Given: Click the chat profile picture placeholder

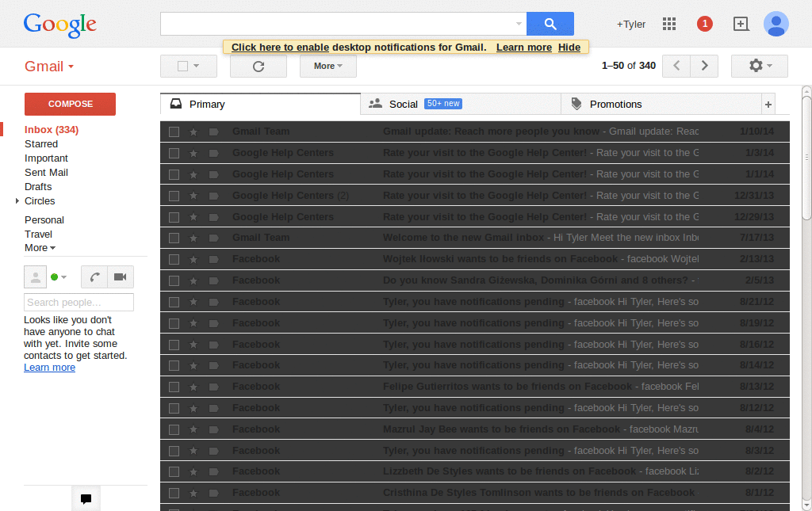Looking at the screenshot, I should click(x=35, y=277).
